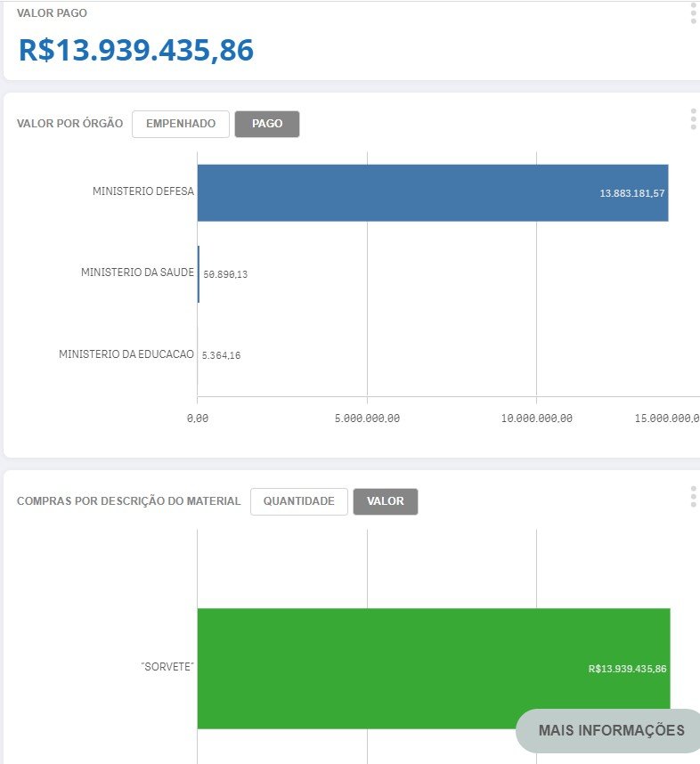Open the COMPRAS POR DESCRIÇÃO chart options menu
This screenshot has height=764, width=700.
(x=693, y=497)
